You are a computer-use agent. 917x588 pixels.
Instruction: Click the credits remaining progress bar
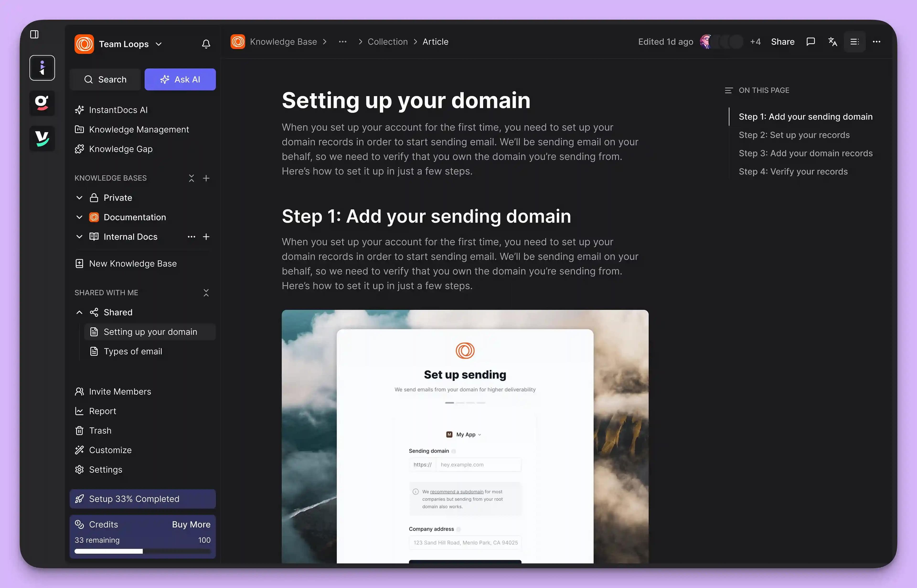pos(142,551)
